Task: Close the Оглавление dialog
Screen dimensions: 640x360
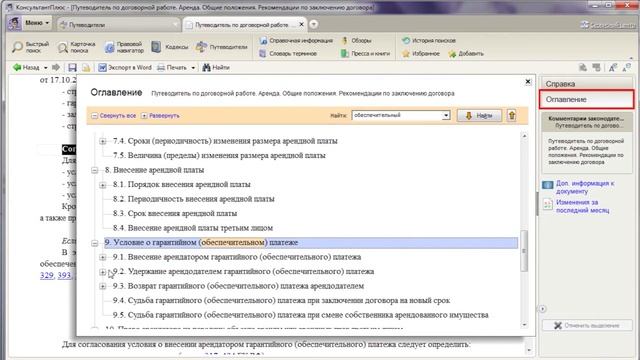Action: (528, 82)
